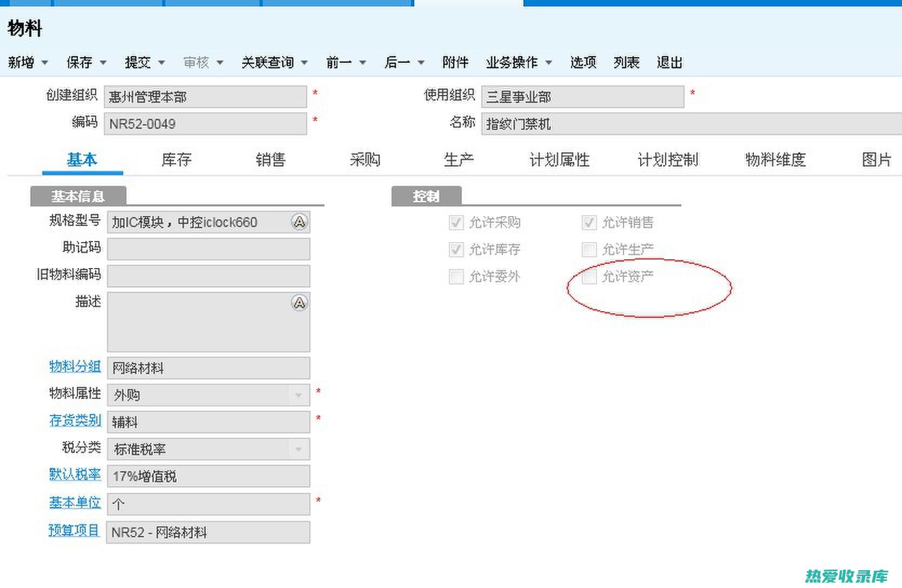
Task: Click the 提交 toolbar button
Action: click(138, 63)
